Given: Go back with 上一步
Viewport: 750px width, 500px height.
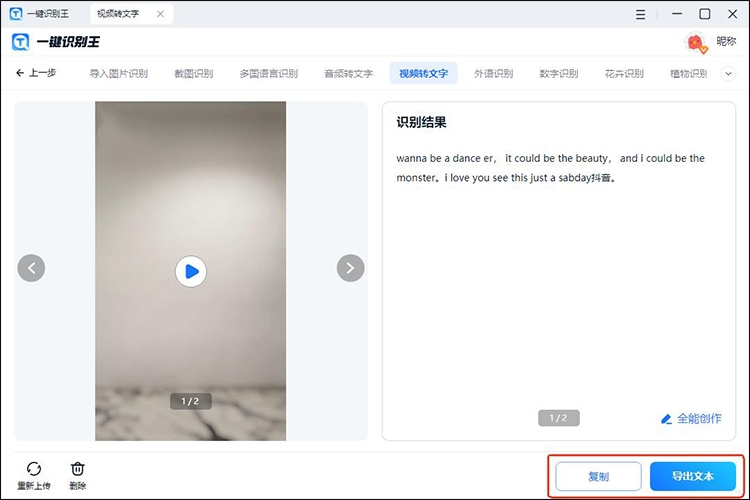Looking at the screenshot, I should 36,73.
